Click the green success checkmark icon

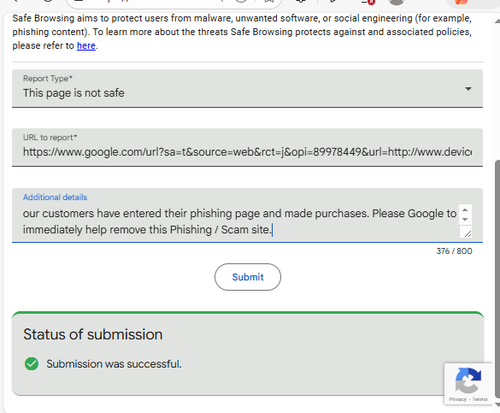tap(32, 364)
